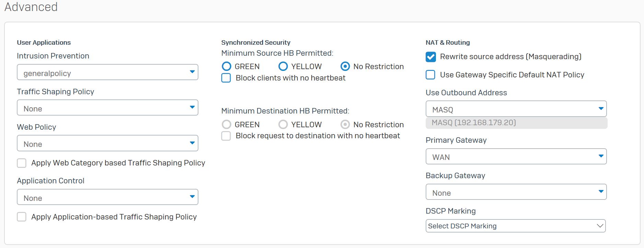
Task: Expand the Application Control dropdown
Action: (x=107, y=197)
